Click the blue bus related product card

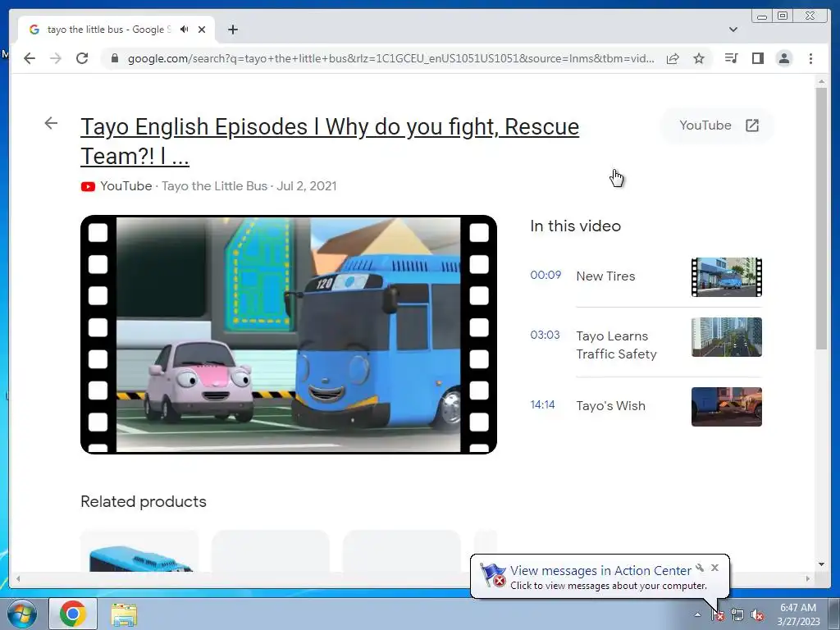[x=139, y=550]
